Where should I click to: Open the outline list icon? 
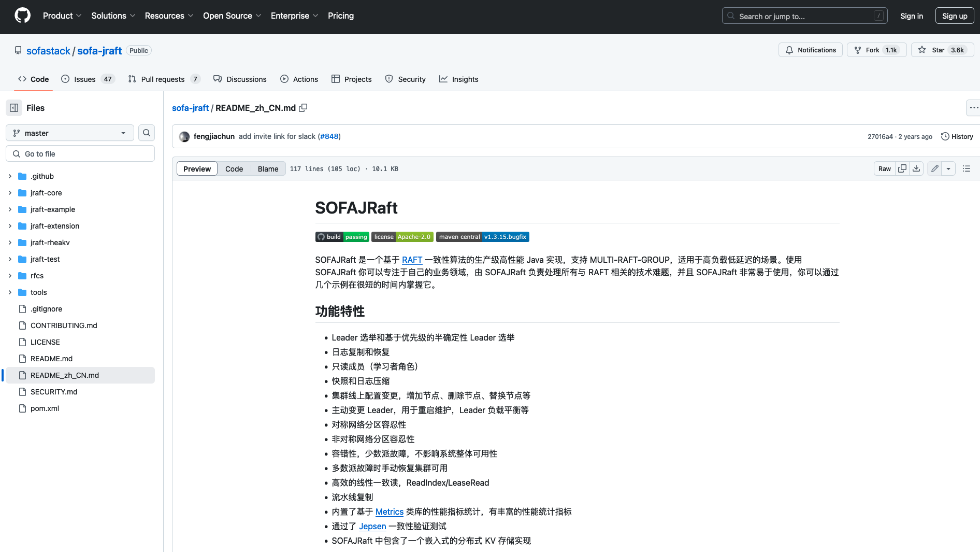pos(966,168)
